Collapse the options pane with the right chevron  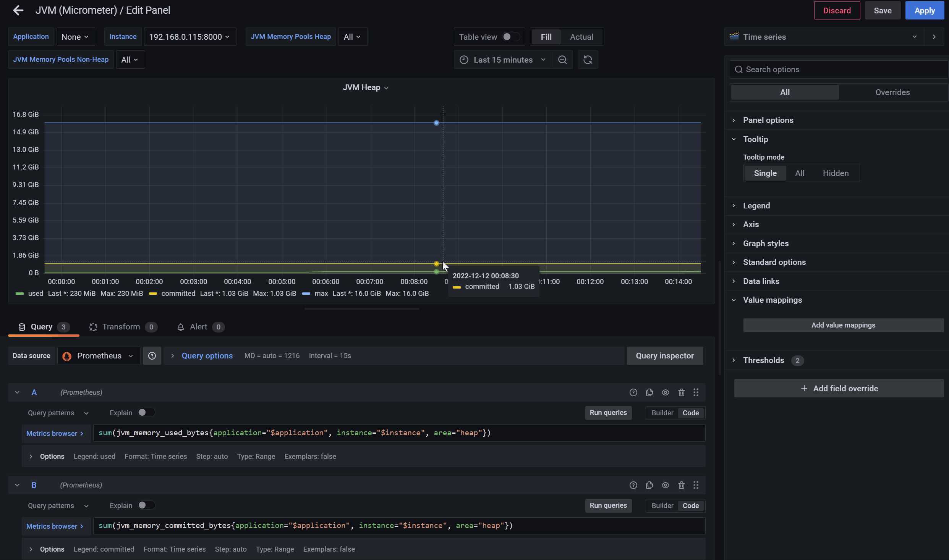point(934,37)
